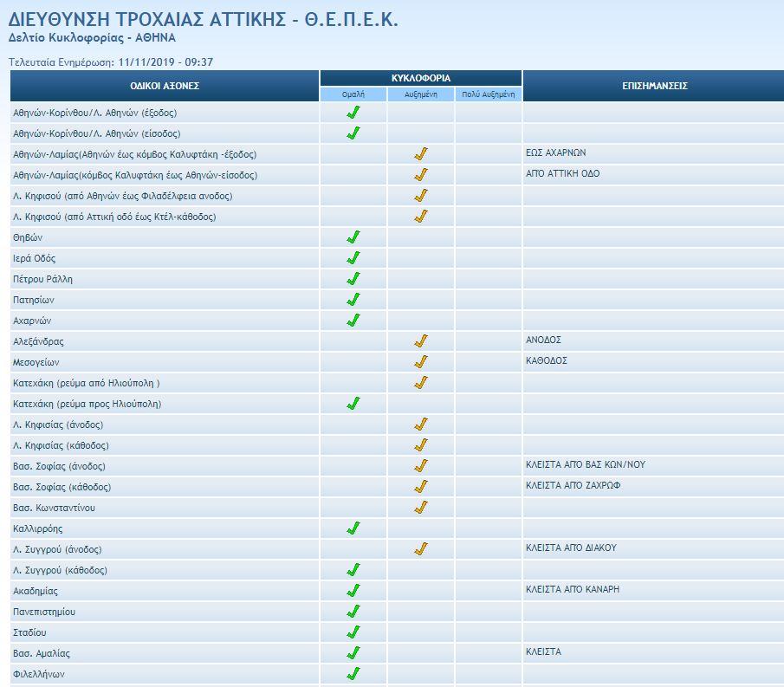
Task: Click the orange checkmark for Βασ. Κωνσταντίνου
Action: point(421,508)
